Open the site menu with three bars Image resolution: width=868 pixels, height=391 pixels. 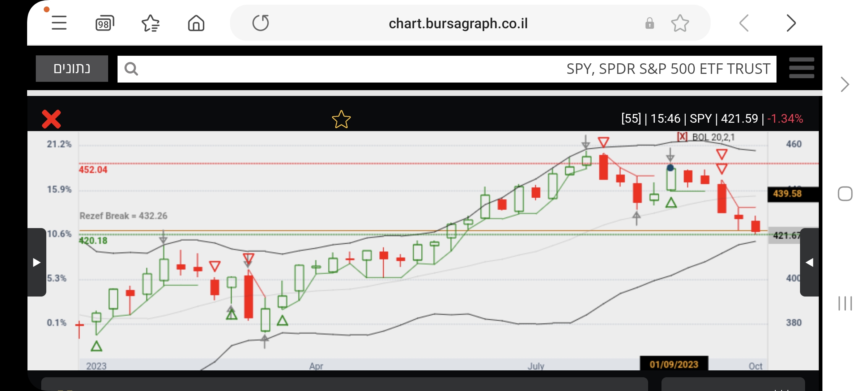[801, 68]
